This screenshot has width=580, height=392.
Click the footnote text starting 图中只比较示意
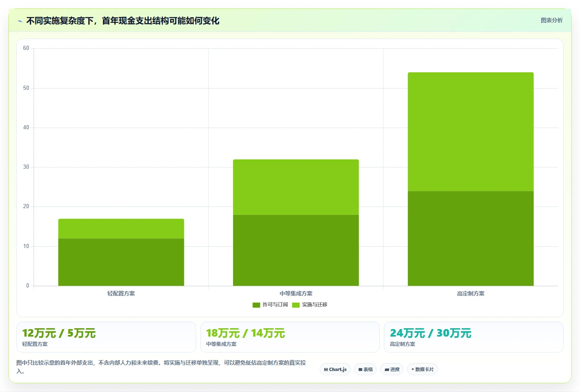(x=161, y=366)
